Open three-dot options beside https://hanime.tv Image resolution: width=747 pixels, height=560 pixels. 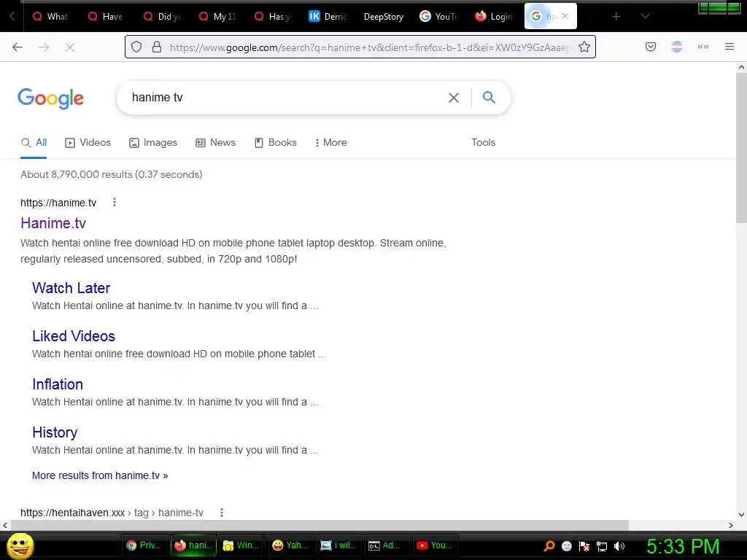[x=115, y=203]
